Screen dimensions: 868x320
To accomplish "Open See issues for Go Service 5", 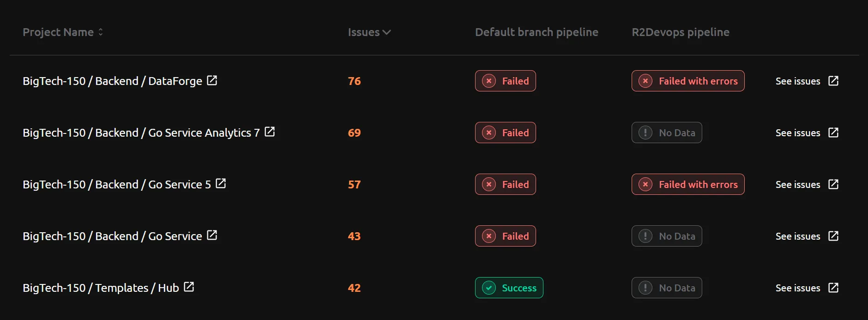I will tap(798, 184).
